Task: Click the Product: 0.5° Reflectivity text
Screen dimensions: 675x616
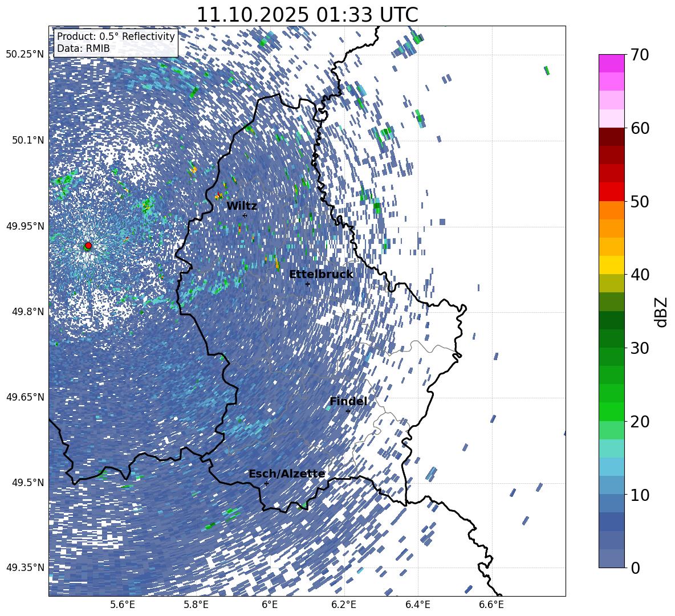Action: click(116, 36)
